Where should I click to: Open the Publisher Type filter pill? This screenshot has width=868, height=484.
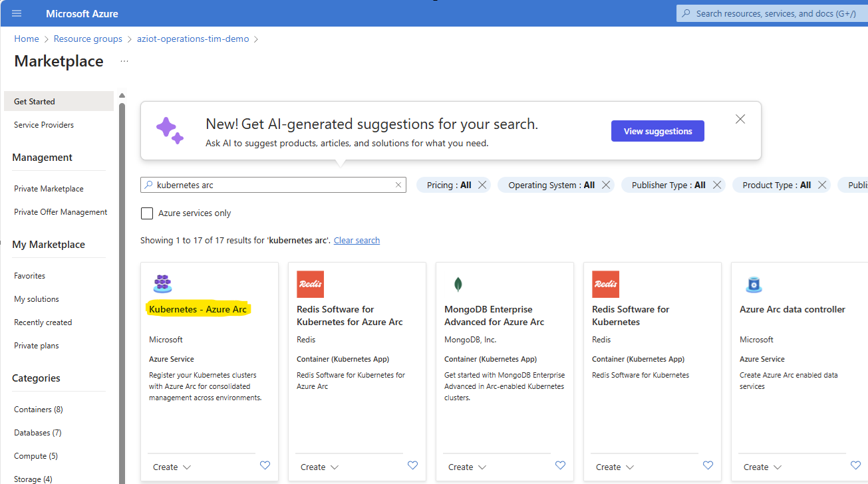pyautogui.click(x=668, y=185)
